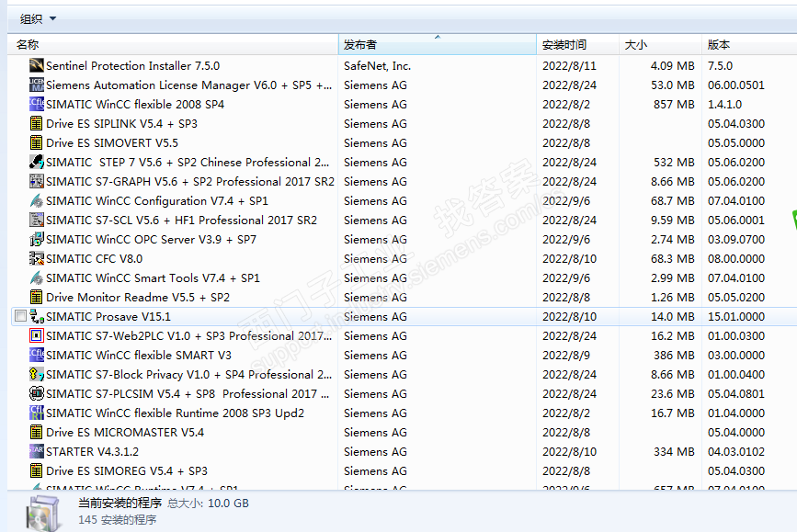Select Drive Monitor Readme V5.5 + SP2
Viewport: 797px width, 532px height.
[x=138, y=298]
